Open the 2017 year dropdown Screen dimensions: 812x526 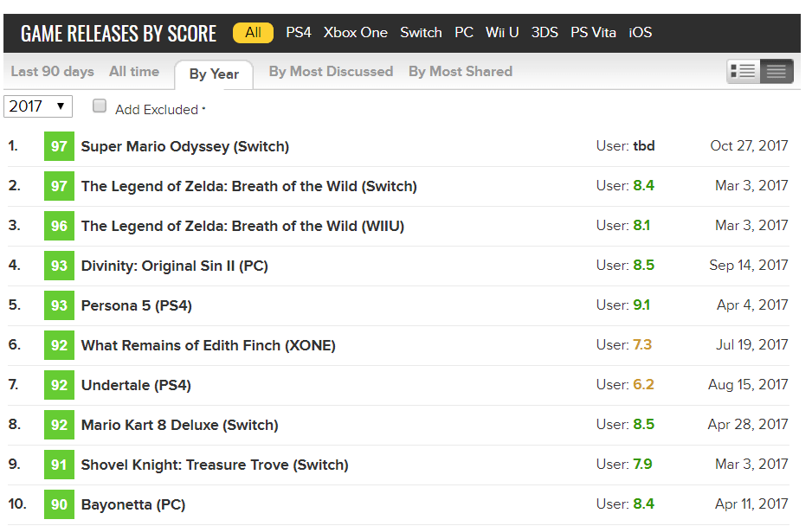[x=38, y=106]
